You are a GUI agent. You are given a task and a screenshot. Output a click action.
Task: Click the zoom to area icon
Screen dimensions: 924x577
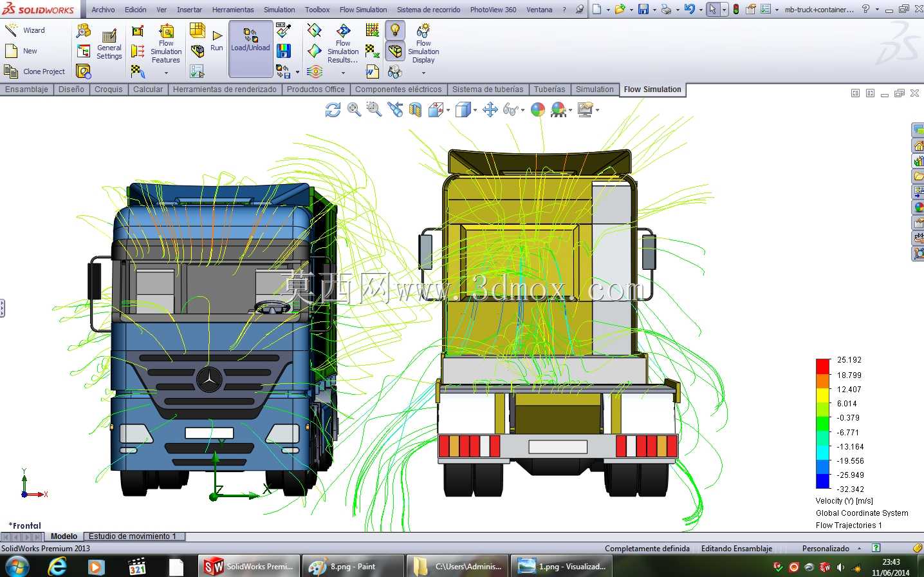(374, 110)
